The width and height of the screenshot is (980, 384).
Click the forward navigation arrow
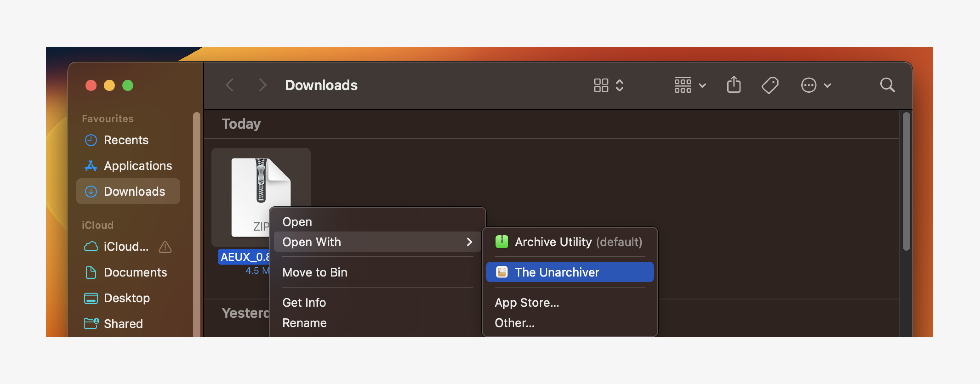262,85
